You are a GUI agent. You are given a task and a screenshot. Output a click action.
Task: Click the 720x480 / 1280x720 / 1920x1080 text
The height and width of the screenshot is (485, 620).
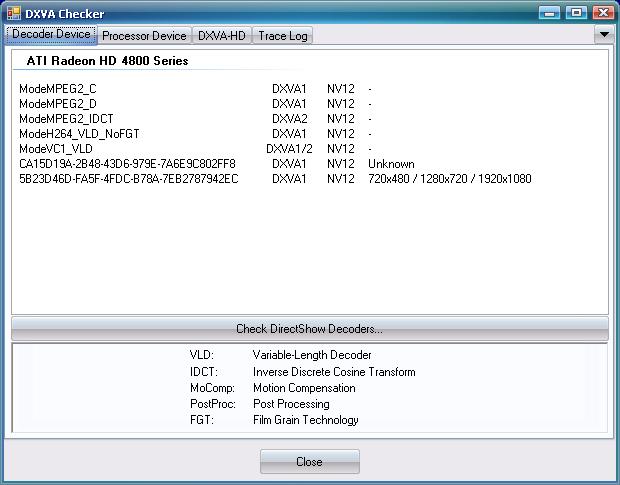450,179
